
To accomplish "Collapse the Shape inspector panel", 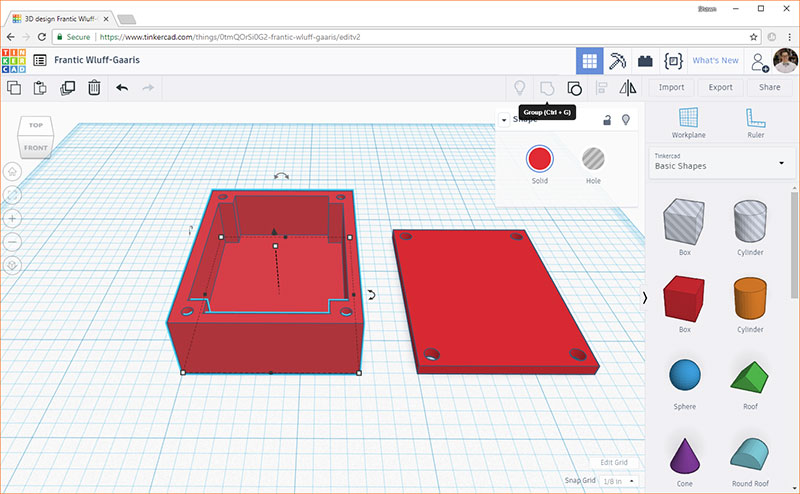I will [504, 120].
